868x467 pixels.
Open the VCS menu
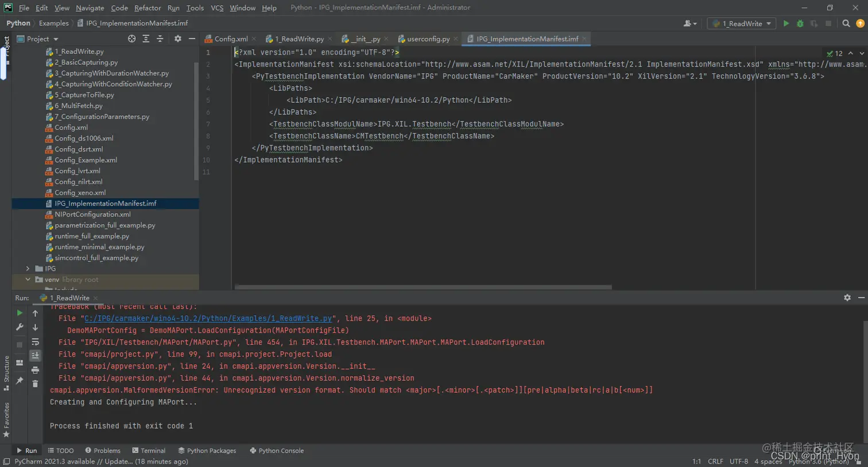pyautogui.click(x=217, y=8)
